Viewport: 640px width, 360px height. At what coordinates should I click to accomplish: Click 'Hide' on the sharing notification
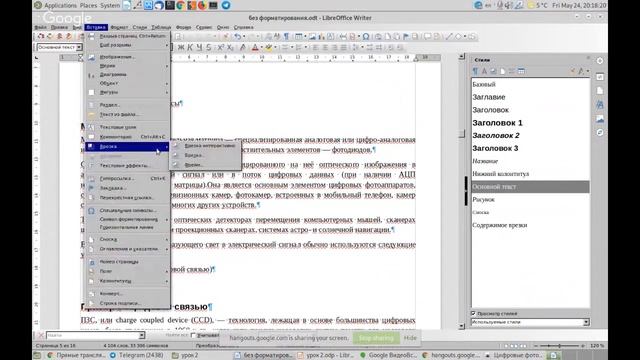410,338
